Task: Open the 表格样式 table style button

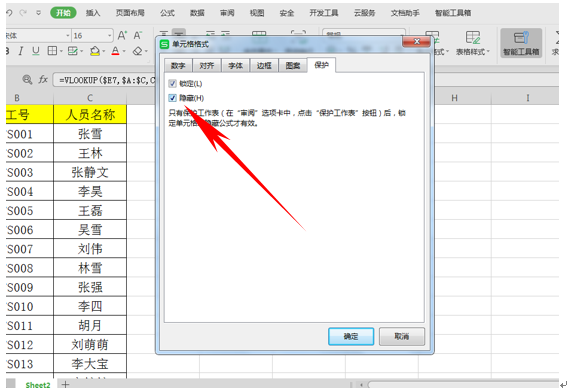Action: (472, 44)
